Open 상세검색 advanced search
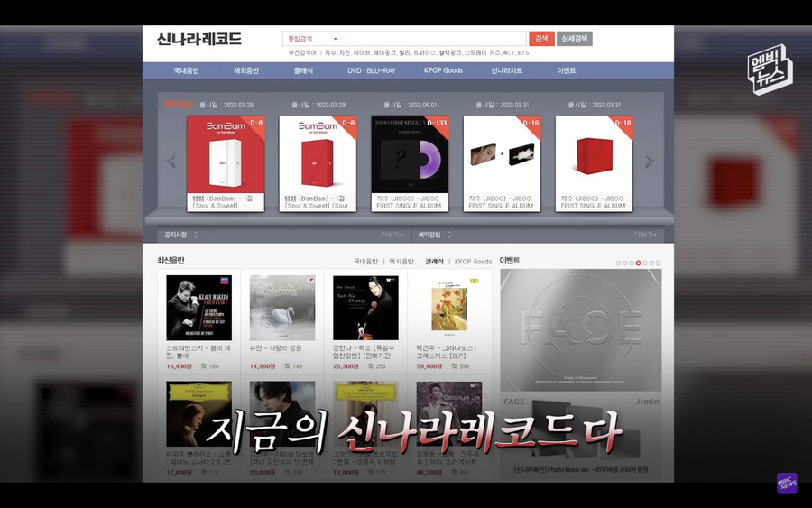Image resolution: width=812 pixels, height=508 pixels. tap(575, 39)
